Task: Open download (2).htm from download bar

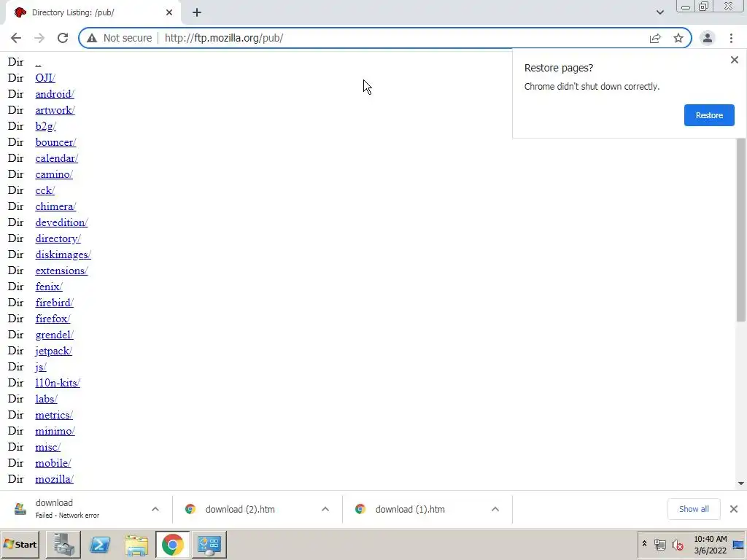Action: [240, 509]
